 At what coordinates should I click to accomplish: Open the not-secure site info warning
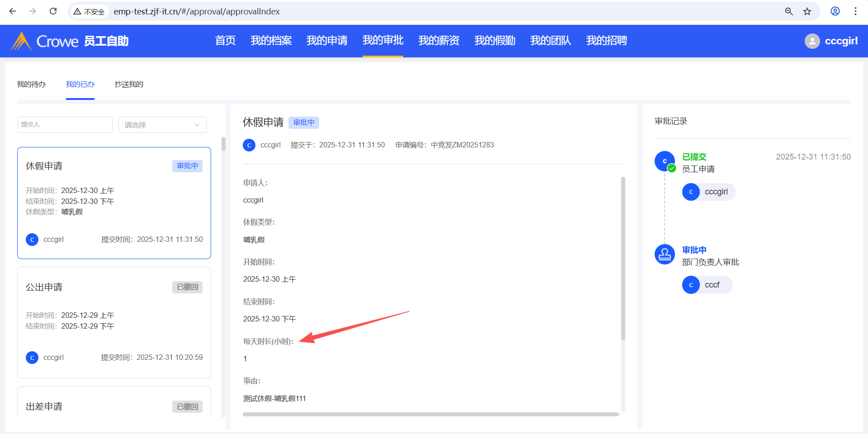tap(89, 11)
